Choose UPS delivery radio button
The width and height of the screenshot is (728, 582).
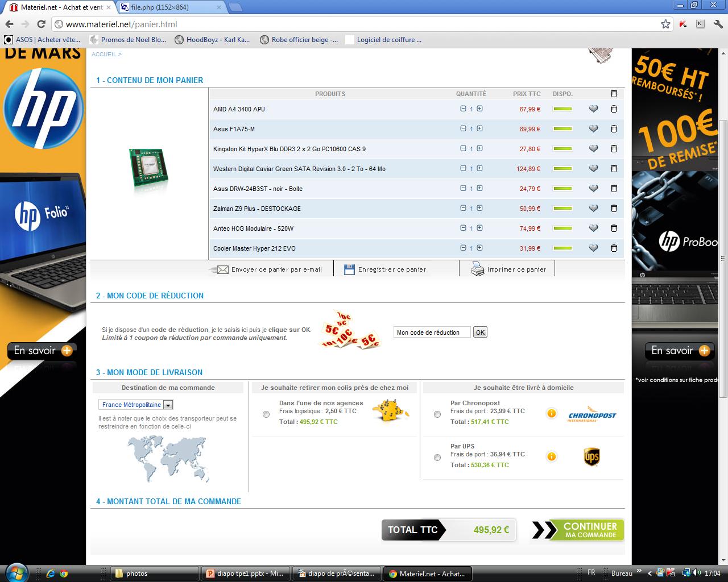click(x=437, y=458)
